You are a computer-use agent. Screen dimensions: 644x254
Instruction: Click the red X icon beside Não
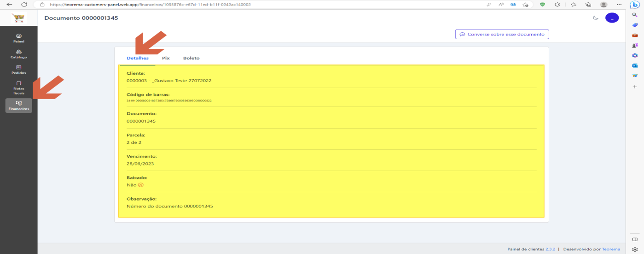tap(141, 185)
